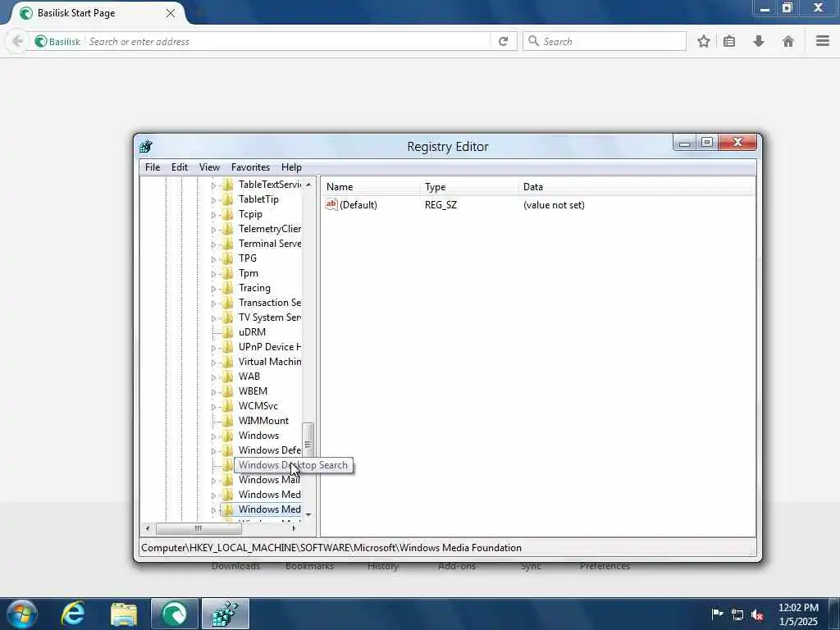Click the Registry Editor title bar icon
840x630 pixels.
click(x=146, y=146)
